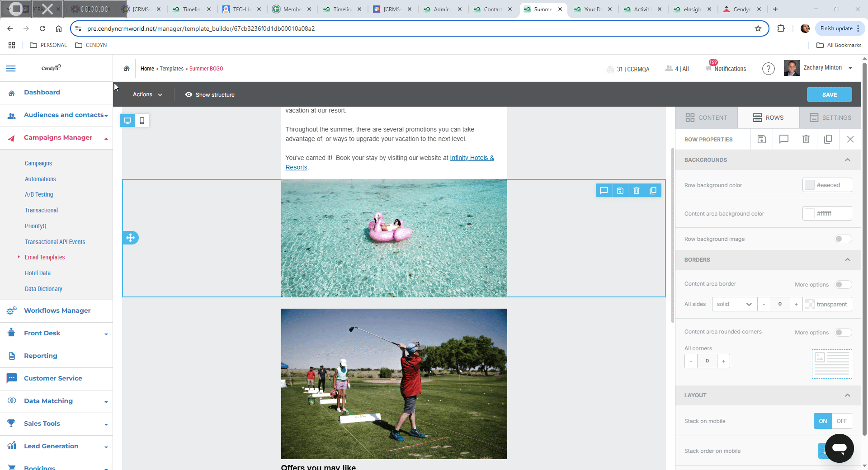Switch to the ROWS tab
868x470 pixels.
768,117
